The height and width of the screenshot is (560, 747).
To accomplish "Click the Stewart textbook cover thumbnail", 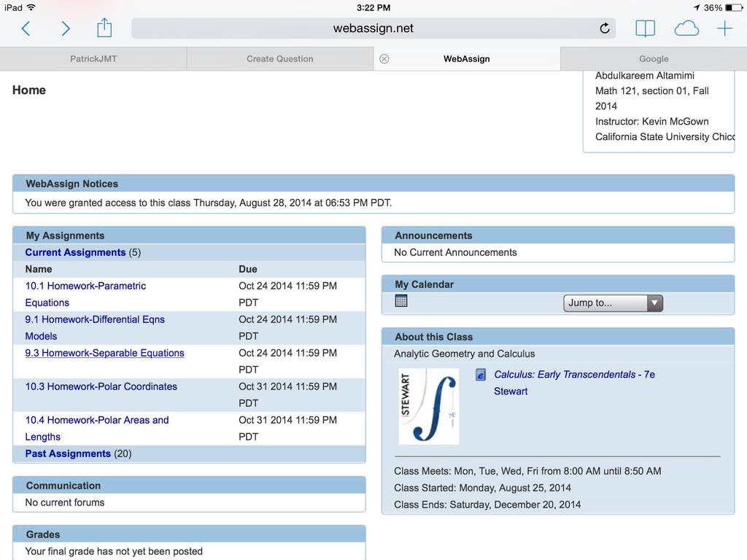I will tap(429, 406).
